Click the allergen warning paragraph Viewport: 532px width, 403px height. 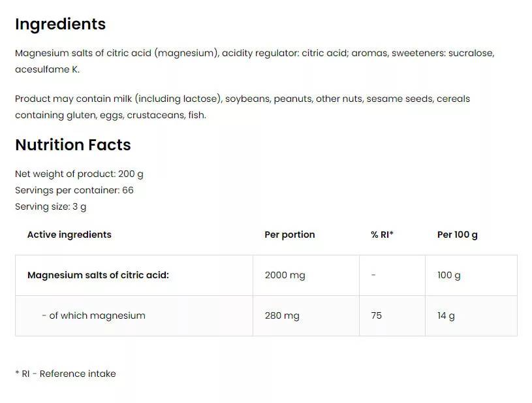tap(242, 106)
